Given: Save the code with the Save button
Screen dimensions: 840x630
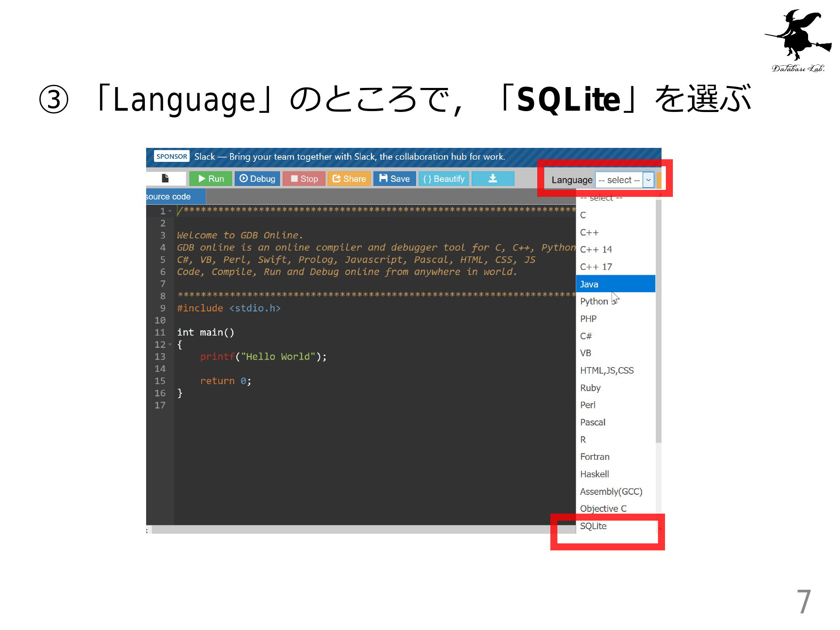Looking at the screenshot, I should [394, 178].
